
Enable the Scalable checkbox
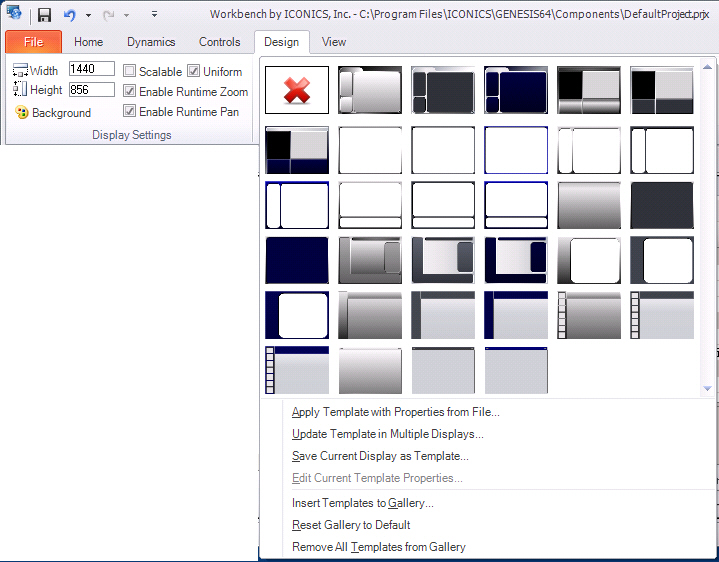pyautogui.click(x=130, y=72)
